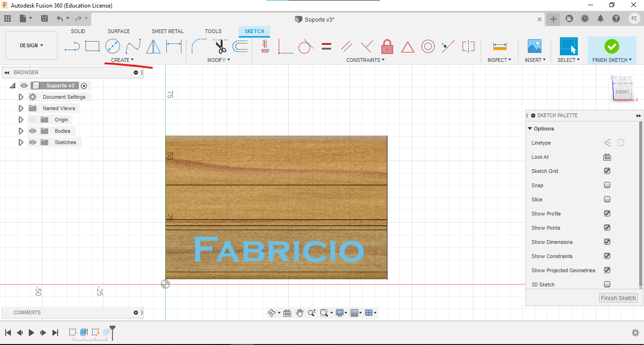The image size is (644, 345).
Task: Select the 2-Point Rectangle tool
Action: (x=92, y=46)
